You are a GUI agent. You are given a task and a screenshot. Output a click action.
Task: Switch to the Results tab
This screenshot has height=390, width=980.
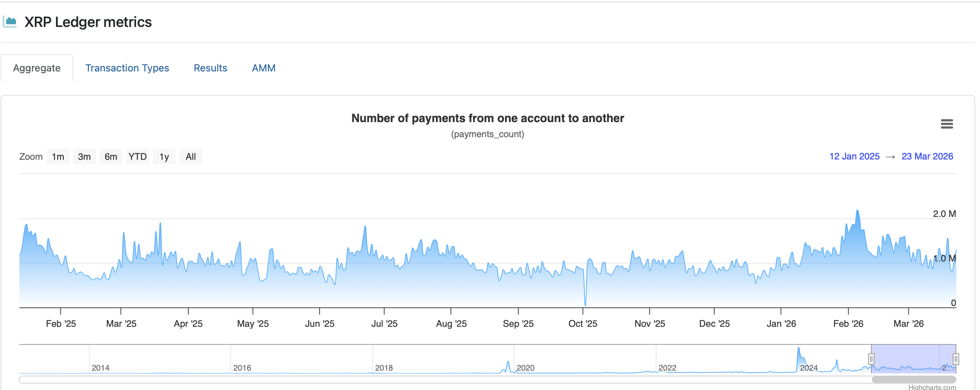click(x=210, y=68)
